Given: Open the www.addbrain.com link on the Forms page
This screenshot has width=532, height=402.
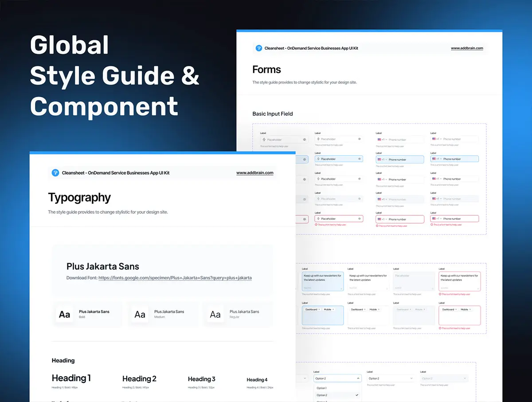Looking at the screenshot, I should tap(467, 48).
